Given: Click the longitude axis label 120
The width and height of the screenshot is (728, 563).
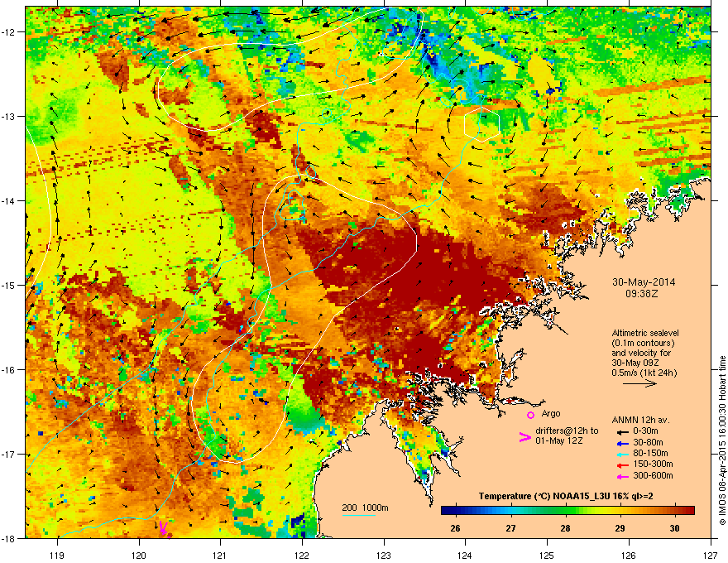Looking at the screenshot, I should click(139, 555).
